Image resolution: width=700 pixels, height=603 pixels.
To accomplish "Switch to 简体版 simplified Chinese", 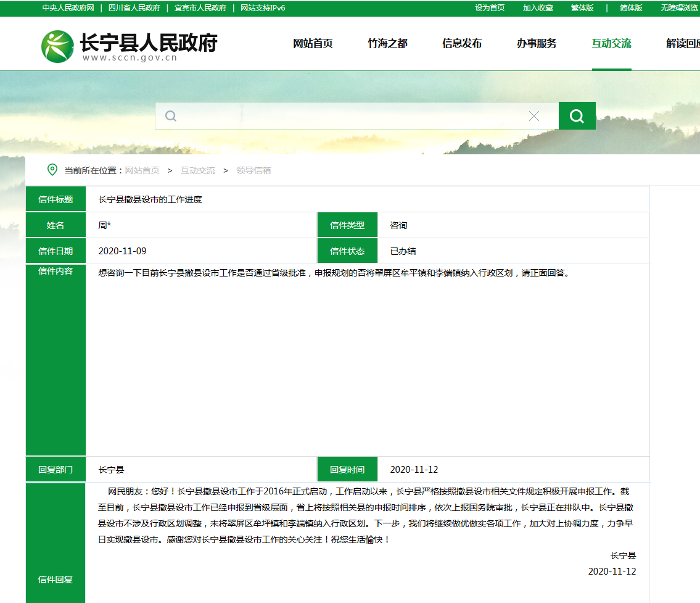I will (631, 8).
